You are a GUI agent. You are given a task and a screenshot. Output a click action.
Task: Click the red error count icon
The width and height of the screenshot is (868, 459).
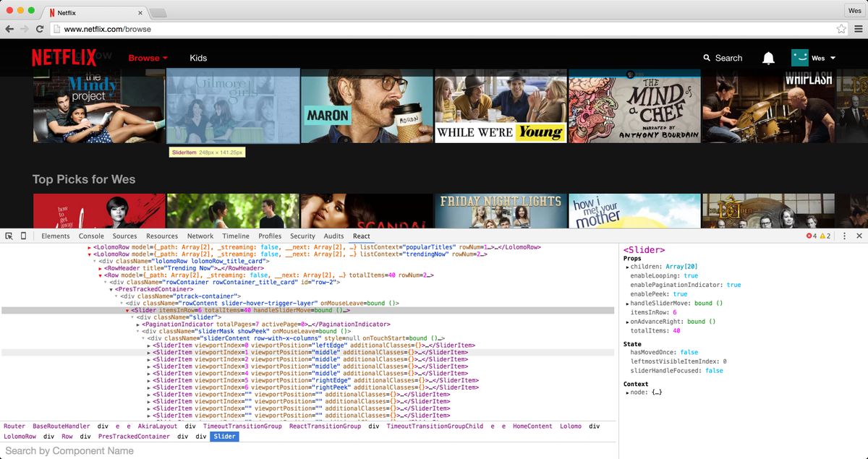809,236
